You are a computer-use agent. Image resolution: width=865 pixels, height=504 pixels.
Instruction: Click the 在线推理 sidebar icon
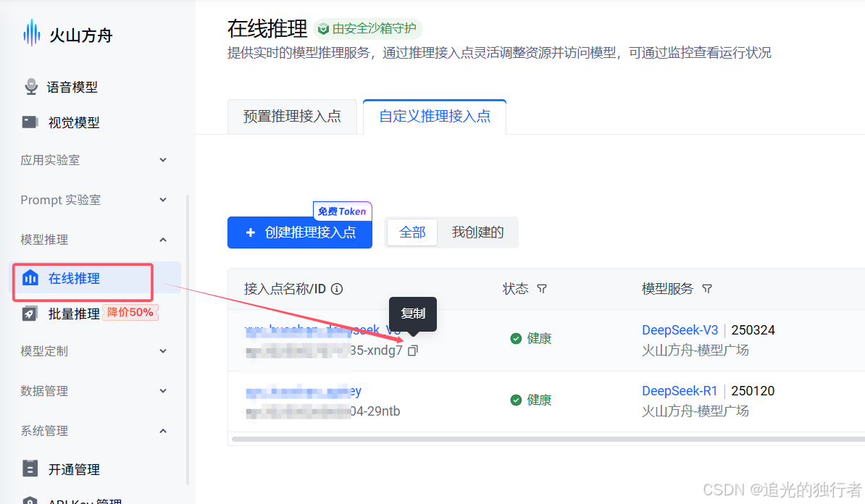[30, 278]
